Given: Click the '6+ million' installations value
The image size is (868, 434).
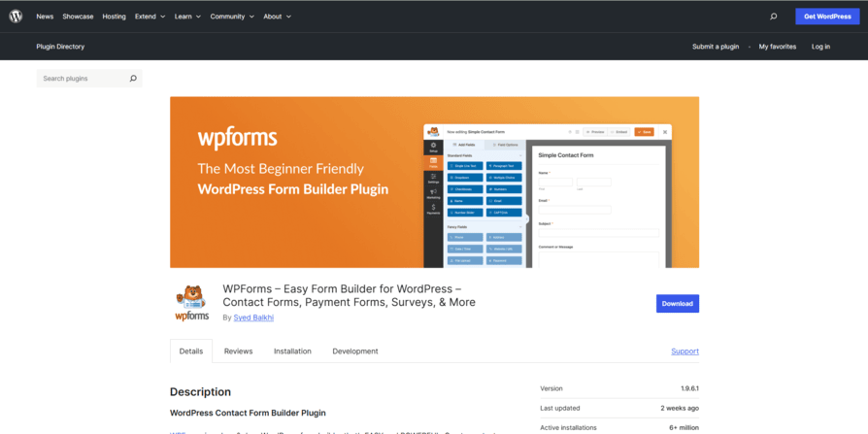Looking at the screenshot, I should point(684,427).
